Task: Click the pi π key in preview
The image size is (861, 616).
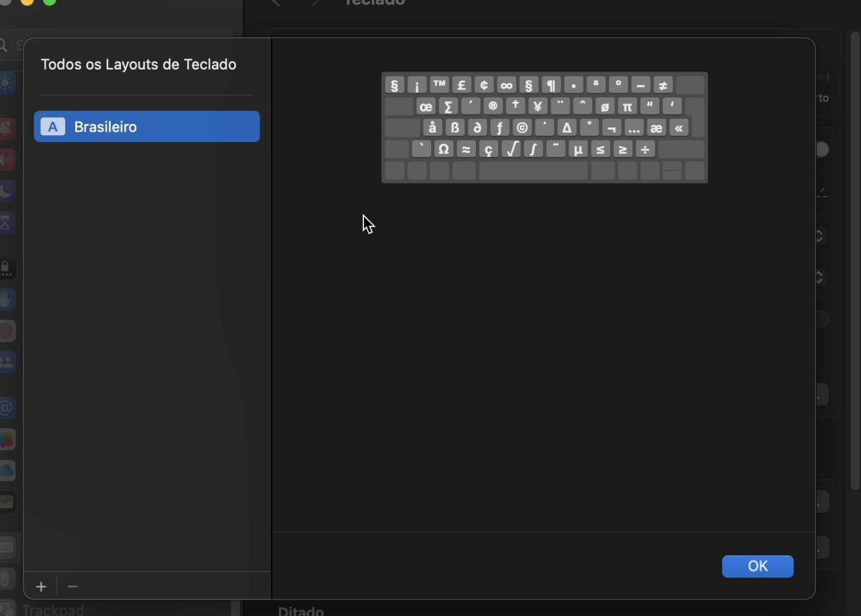Action: (627, 106)
